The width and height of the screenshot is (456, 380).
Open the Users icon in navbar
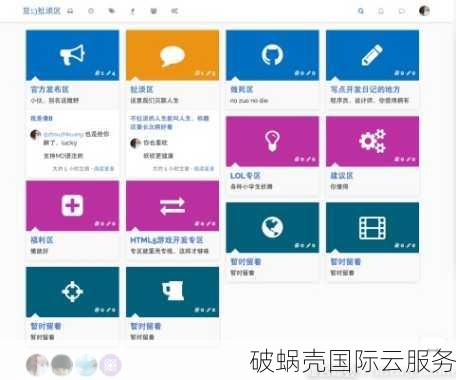click(153, 11)
